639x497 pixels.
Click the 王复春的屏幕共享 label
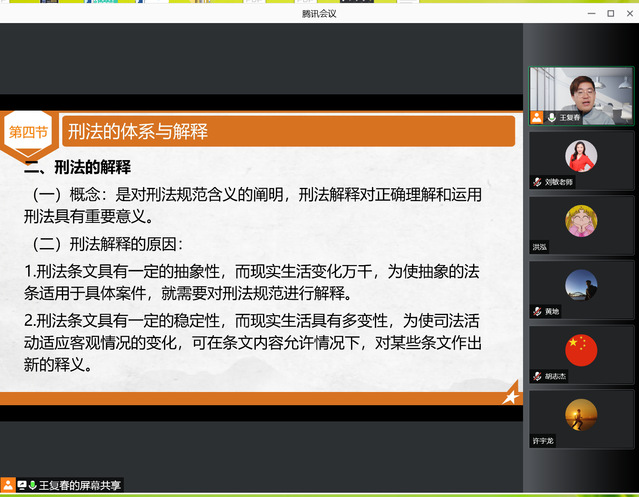pyautogui.click(x=80, y=485)
